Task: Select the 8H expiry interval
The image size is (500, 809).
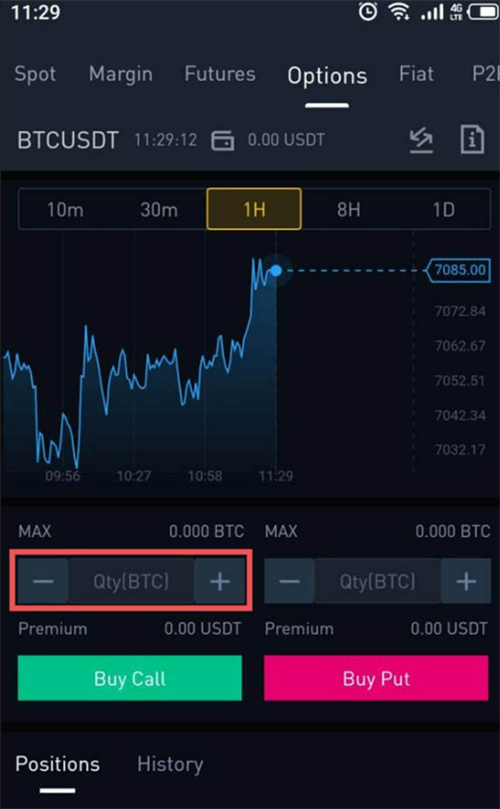Action: [x=348, y=209]
